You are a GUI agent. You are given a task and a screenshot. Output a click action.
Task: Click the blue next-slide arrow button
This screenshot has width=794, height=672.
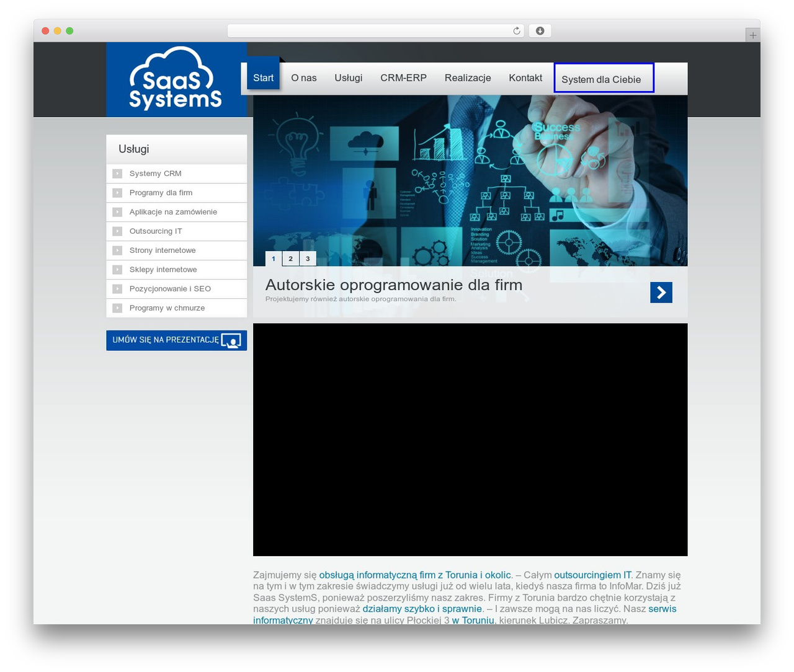661,292
